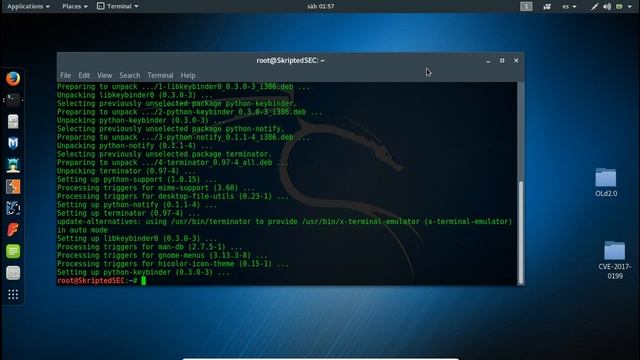Click 'Setting up terminator (0.97-4)' line

pos(128,213)
